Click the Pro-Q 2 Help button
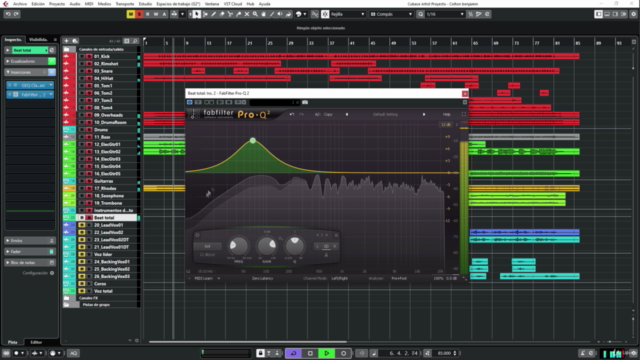Screen dimensions: 640x360 click(447, 114)
